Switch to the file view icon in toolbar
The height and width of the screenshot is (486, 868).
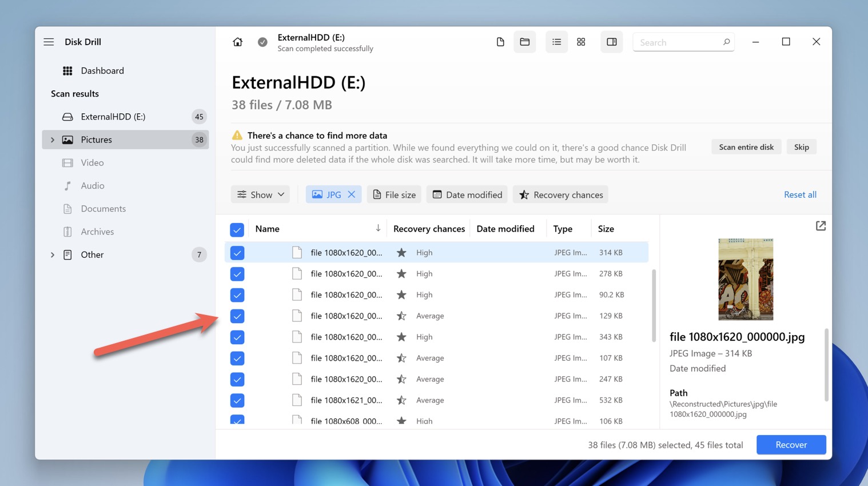pyautogui.click(x=500, y=42)
